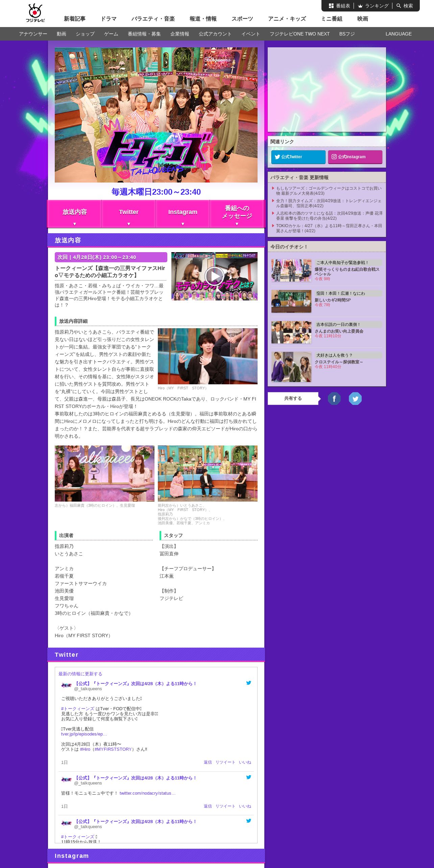
Task: Open the ショップ link
Action: coord(85,34)
